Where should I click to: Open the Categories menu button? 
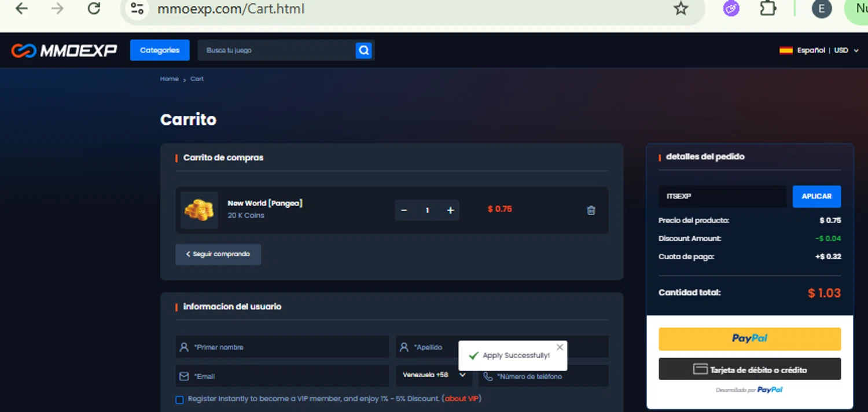[x=160, y=50]
